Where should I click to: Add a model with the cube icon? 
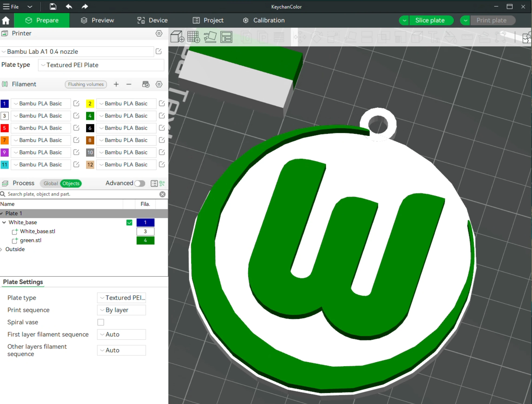pos(177,37)
